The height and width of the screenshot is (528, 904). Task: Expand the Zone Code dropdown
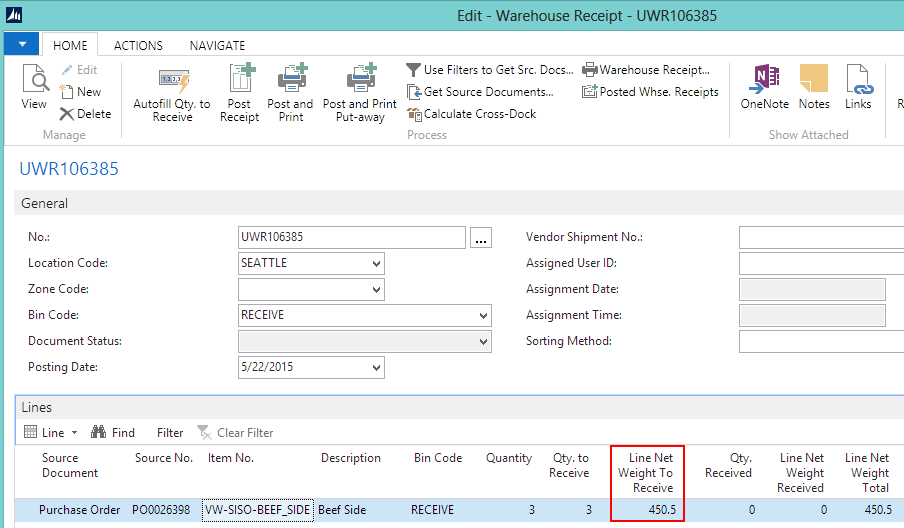(x=376, y=290)
